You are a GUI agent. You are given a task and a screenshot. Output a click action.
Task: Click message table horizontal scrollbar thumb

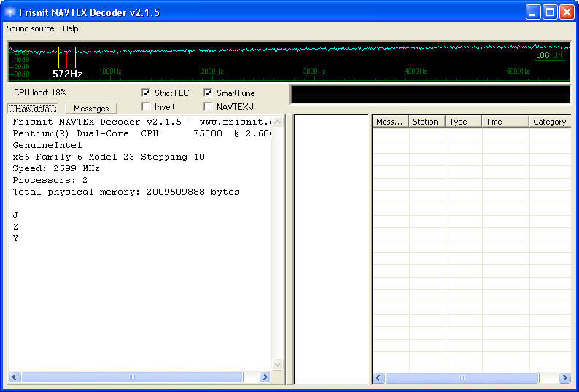tap(462, 377)
